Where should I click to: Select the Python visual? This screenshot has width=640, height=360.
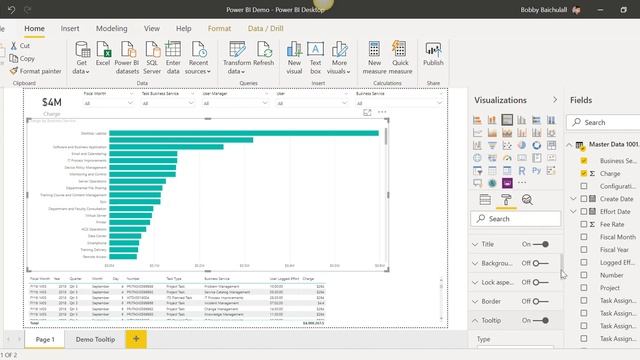536,171
